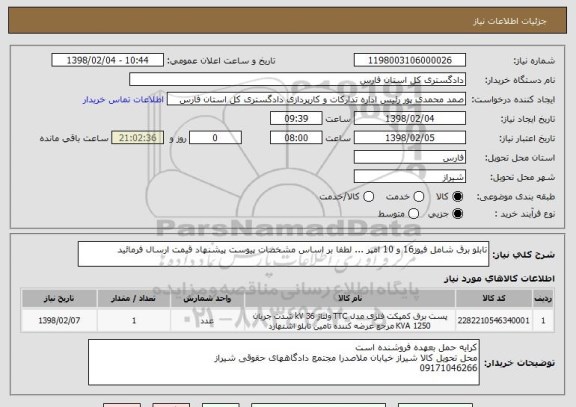Click the product name cell with KVA 1250
This screenshot has height=407, width=576.
pyautogui.click(x=350, y=321)
